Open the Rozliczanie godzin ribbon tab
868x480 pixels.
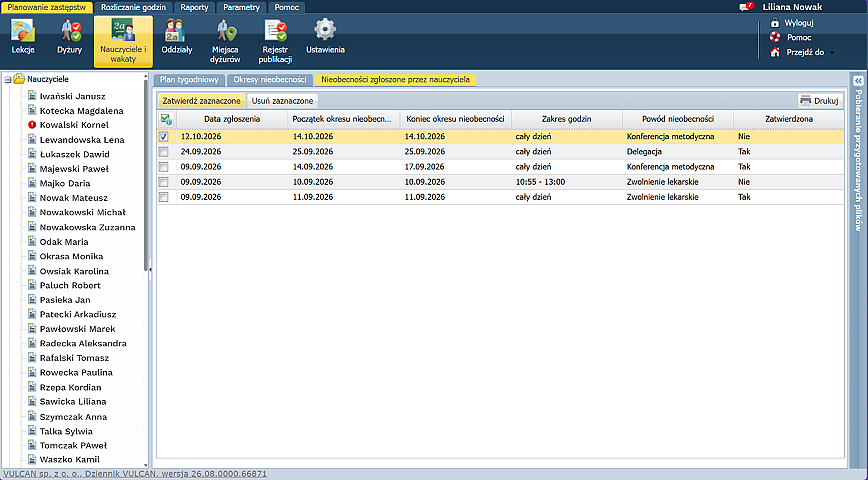click(x=133, y=7)
